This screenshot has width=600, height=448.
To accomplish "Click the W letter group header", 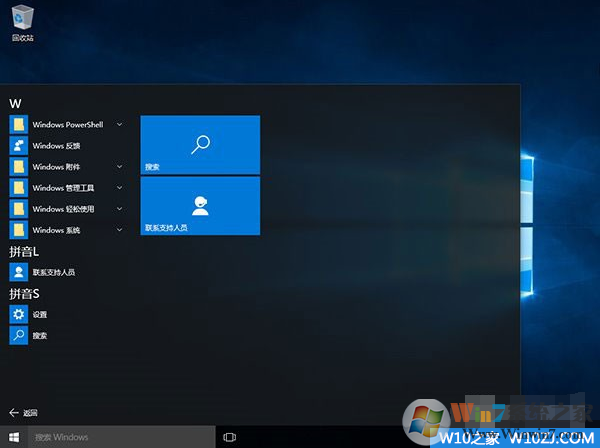I will (16, 104).
